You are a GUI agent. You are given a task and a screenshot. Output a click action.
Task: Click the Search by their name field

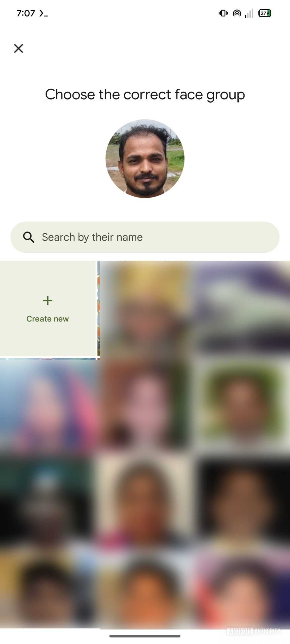[145, 237]
